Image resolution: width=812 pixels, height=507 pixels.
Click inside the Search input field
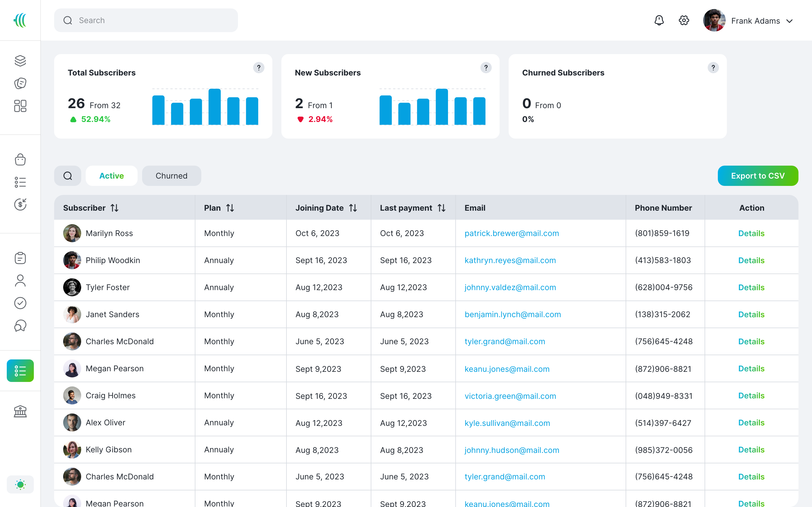[146, 20]
